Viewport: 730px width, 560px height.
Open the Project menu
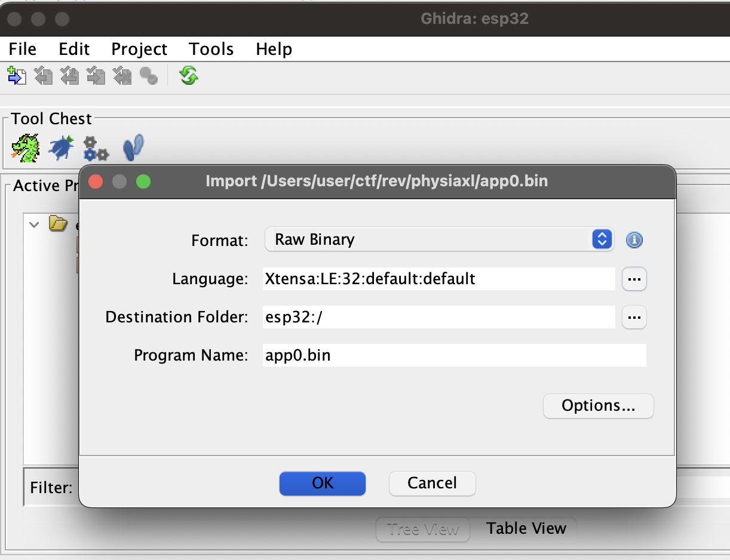138,49
